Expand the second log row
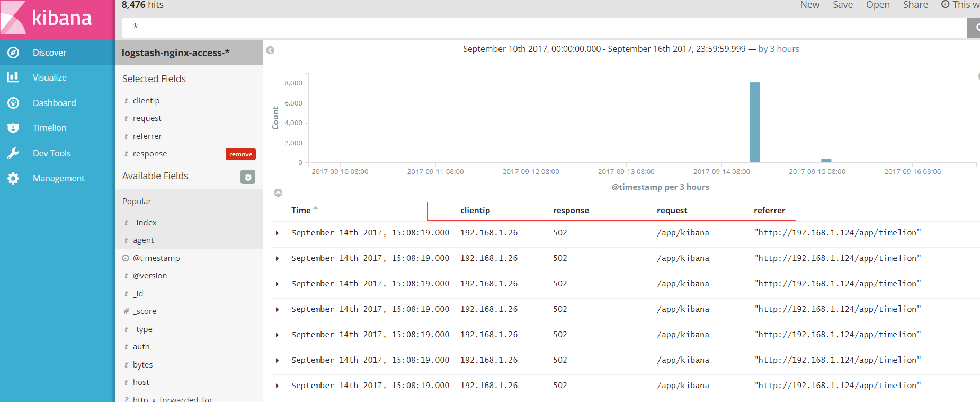Viewport: 980px width, 402px height. [x=277, y=259]
